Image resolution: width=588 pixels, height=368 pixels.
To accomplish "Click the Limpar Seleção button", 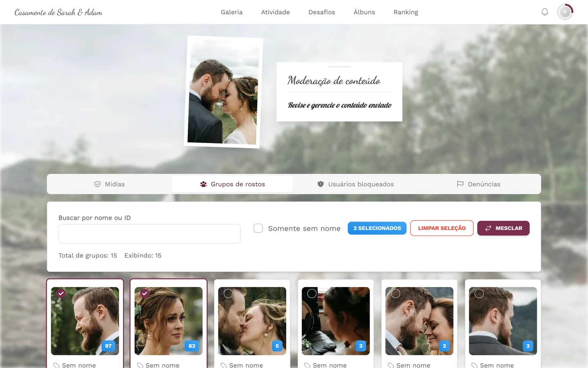I will (x=442, y=228).
